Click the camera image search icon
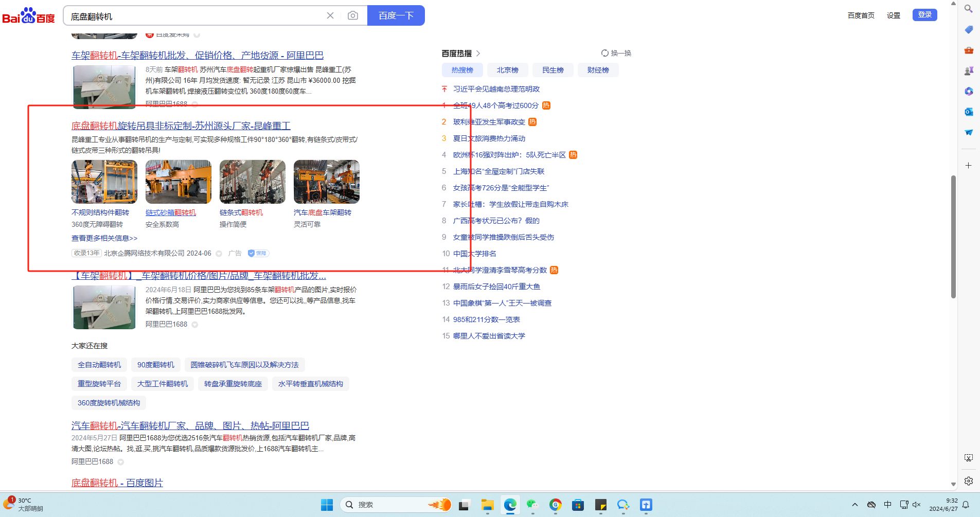The width and height of the screenshot is (980, 517). click(352, 15)
